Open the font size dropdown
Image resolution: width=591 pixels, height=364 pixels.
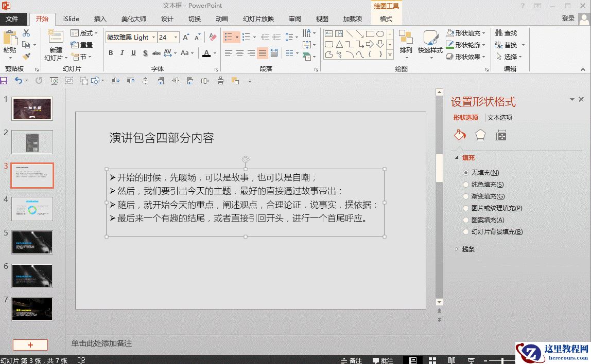point(176,38)
